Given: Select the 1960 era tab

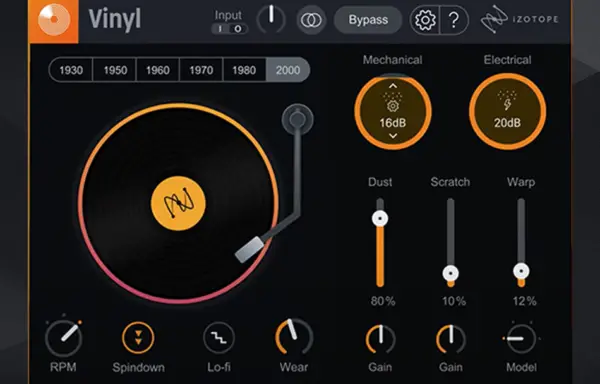Looking at the screenshot, I should [158, 70].
